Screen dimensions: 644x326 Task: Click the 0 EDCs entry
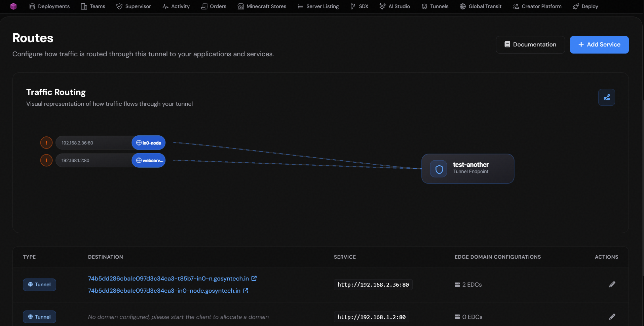coord(468,317)
